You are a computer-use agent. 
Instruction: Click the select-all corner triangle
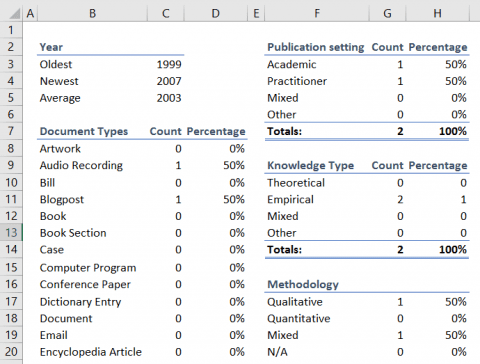14,14
